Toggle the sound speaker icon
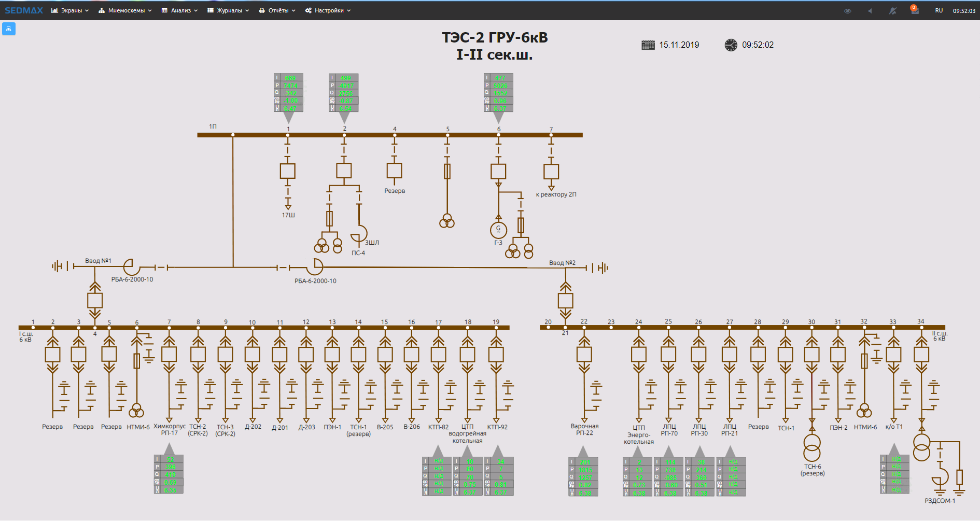980x521 pixels. (x=870, y=11)
